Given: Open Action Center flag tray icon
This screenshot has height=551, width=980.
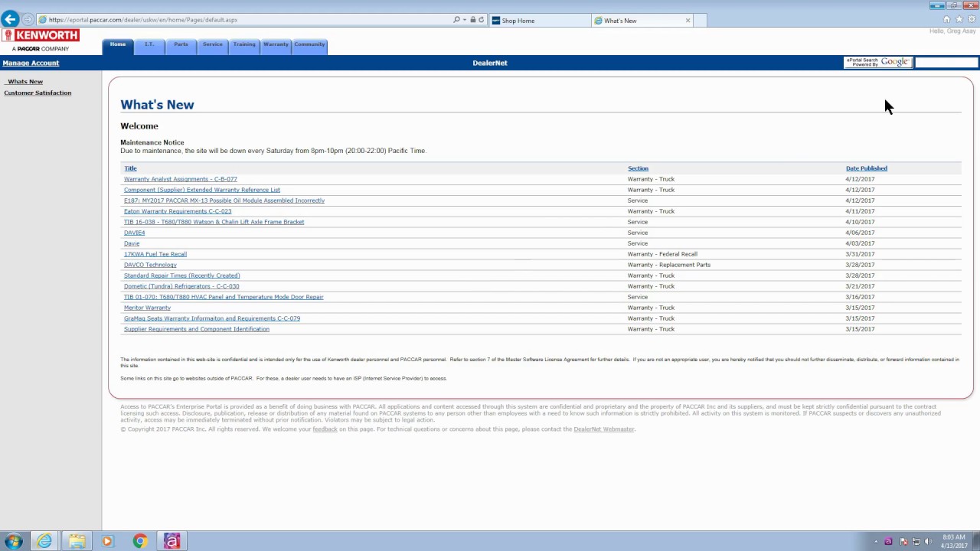Looking at the screenshot, I should (x=903, y=542).
